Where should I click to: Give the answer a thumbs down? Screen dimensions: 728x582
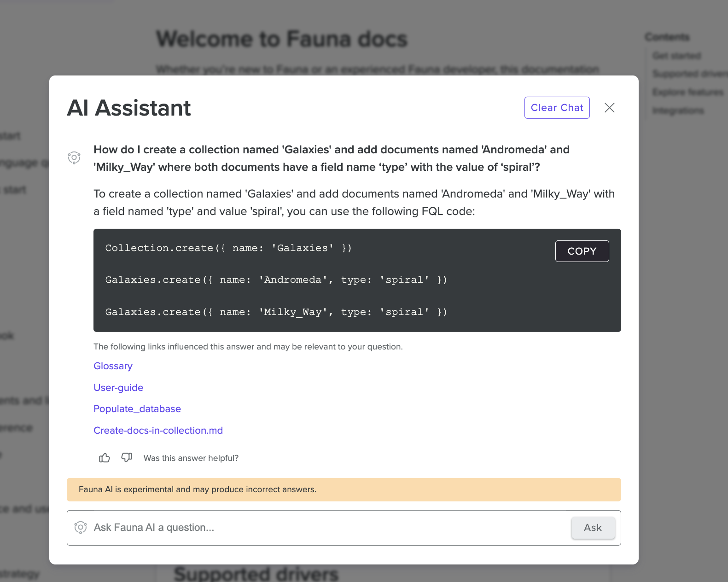127,458
